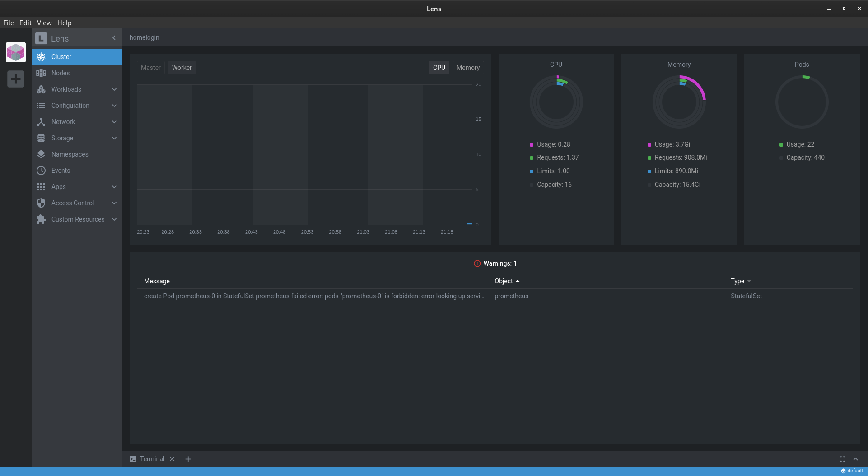The width and height of the screenshot is (868, 476).
Task: Click the add cluster plus icon
Action: click(16, 79)
